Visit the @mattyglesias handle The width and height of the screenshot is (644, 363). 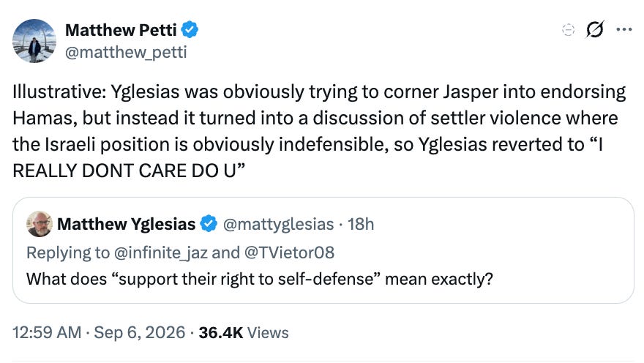point(278,224)
